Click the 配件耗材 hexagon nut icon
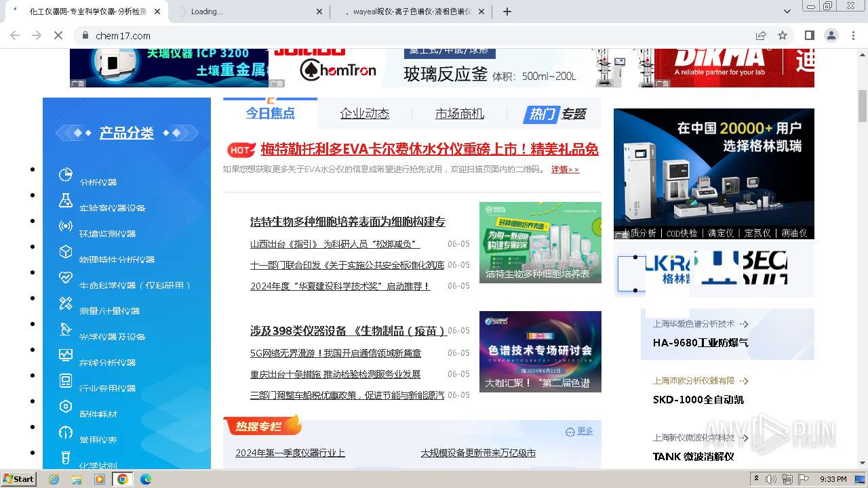868x488 pixels. [66, 406]
